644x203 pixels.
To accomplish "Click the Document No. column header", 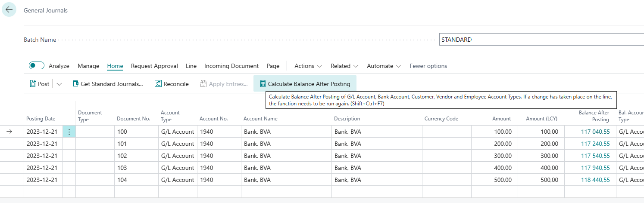I will [133, 119].
